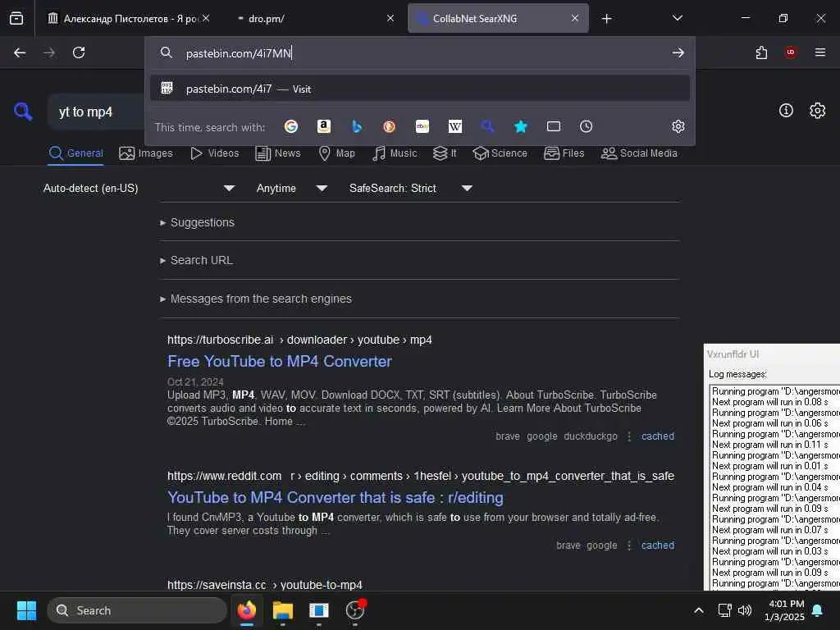Open cached version of the reddit result

tap(658, 546)
